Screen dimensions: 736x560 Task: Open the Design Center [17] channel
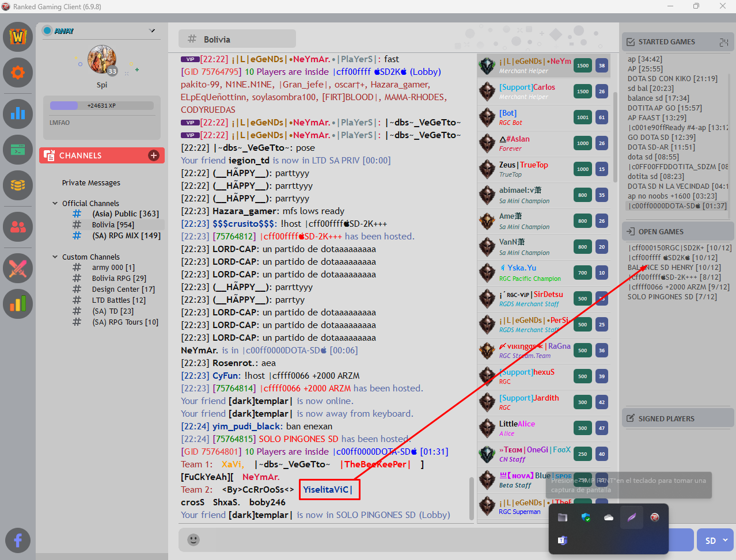[x=123, y=289]
